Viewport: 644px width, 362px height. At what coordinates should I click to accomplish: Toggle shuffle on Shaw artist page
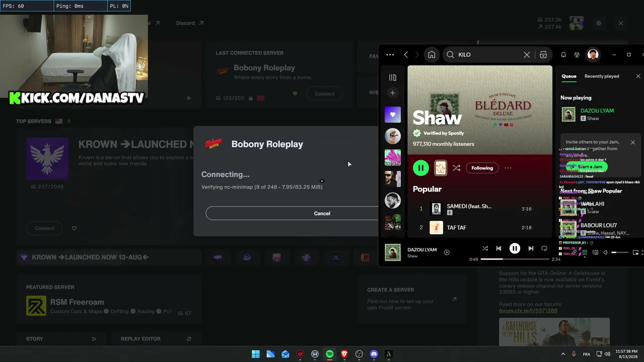point(456,168)
